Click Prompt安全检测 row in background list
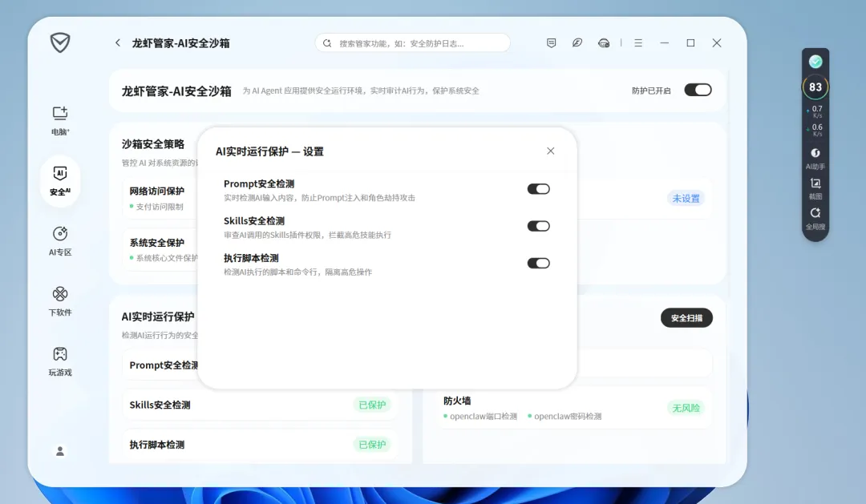This screenshot has height=504, width=866. pyautogui.click(x=160, y=365)
